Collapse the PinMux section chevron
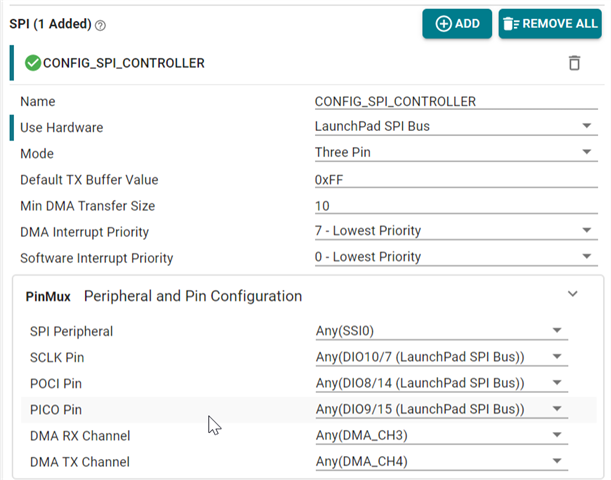The height and width of the screenshot is (480, 611). pyautogui.click(x=573, y=294)
